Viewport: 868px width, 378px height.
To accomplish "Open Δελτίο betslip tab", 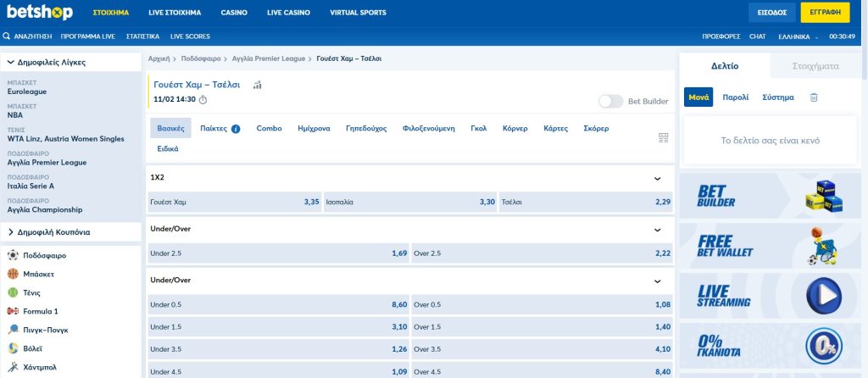I will pos(725,66).
